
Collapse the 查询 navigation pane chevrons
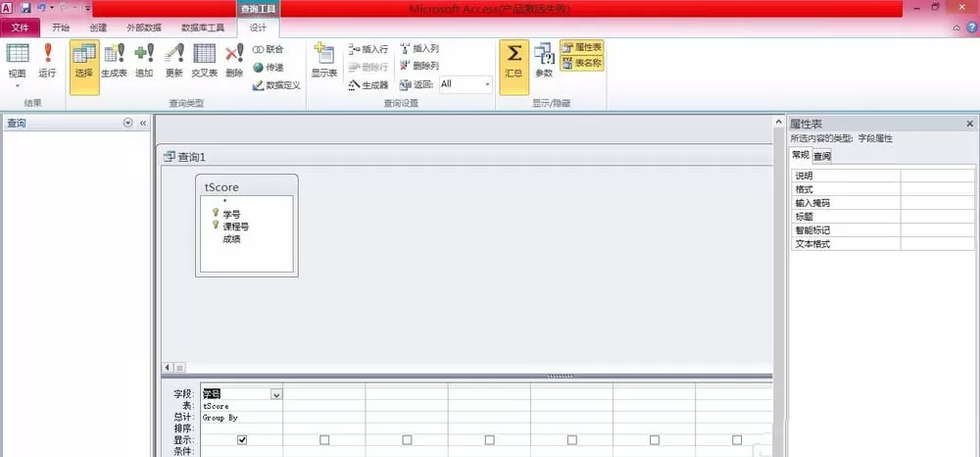[142, 124]
